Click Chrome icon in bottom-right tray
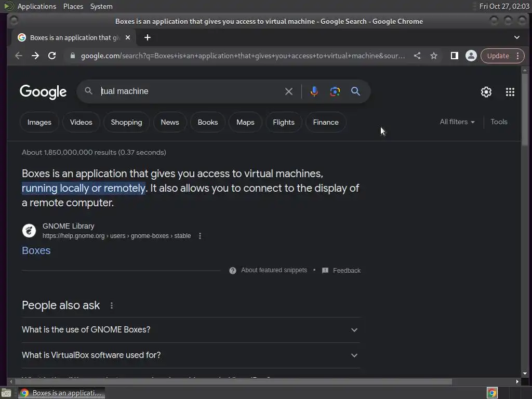Viewport: 532px width, 399px height. (492, 393)
